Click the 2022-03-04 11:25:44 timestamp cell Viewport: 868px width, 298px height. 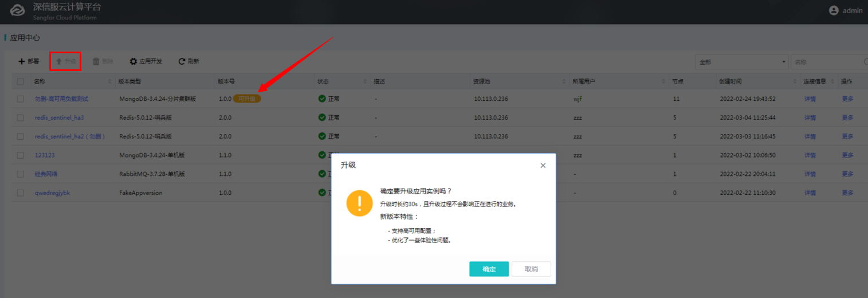748,117
